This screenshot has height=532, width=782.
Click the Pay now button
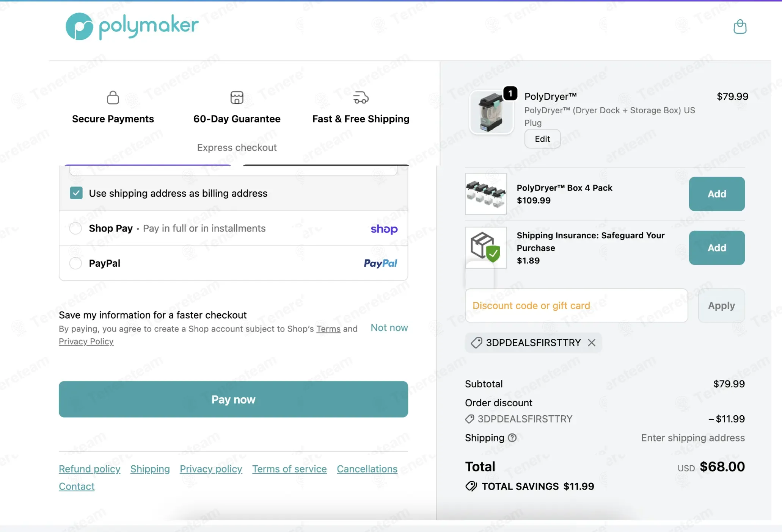click(233, 399)
